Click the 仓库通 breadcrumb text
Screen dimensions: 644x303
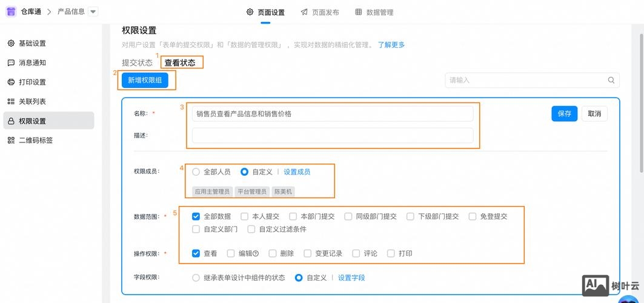pos(32,12)
